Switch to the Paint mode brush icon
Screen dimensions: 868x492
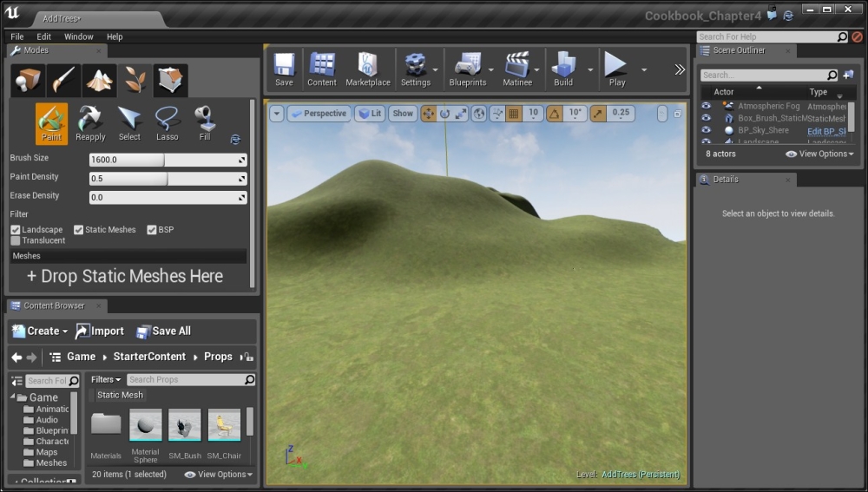click(x=63, y=80)
